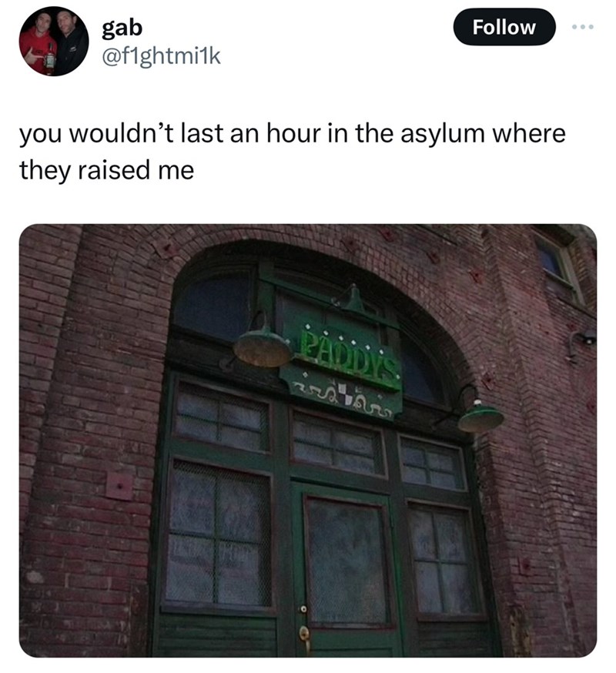Open the three-dot more options menu
Screen dimensions: 616x673
pos(583,27)
